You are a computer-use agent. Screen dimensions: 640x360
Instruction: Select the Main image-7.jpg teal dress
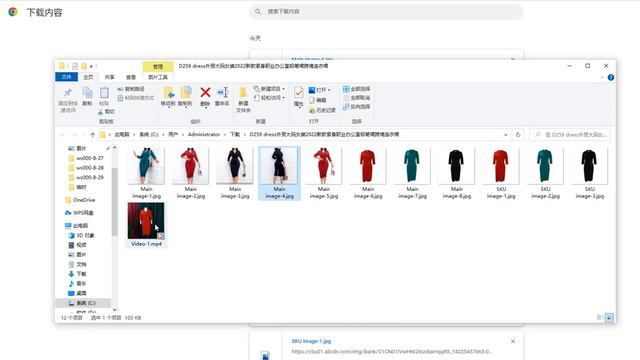click(412, 173)
